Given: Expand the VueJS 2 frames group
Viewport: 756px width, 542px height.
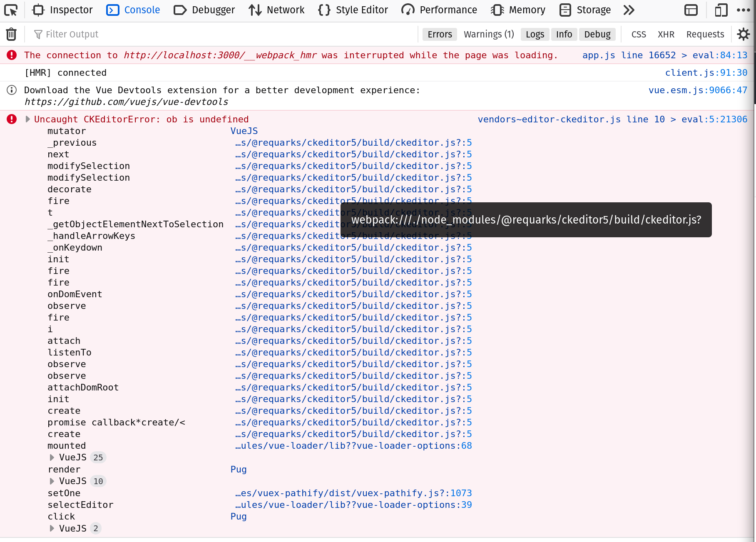Looking at the screenshot, I should click(x=52, y=528).
